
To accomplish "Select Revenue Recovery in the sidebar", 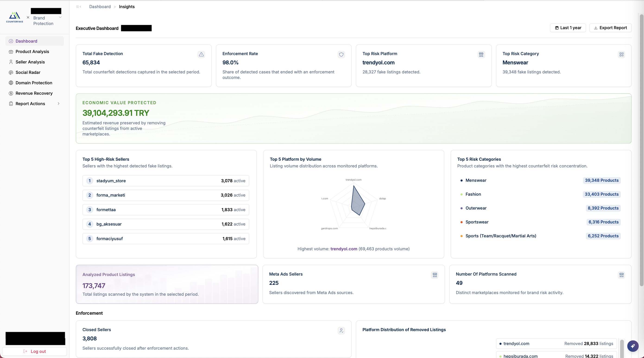I will (35, 93).
